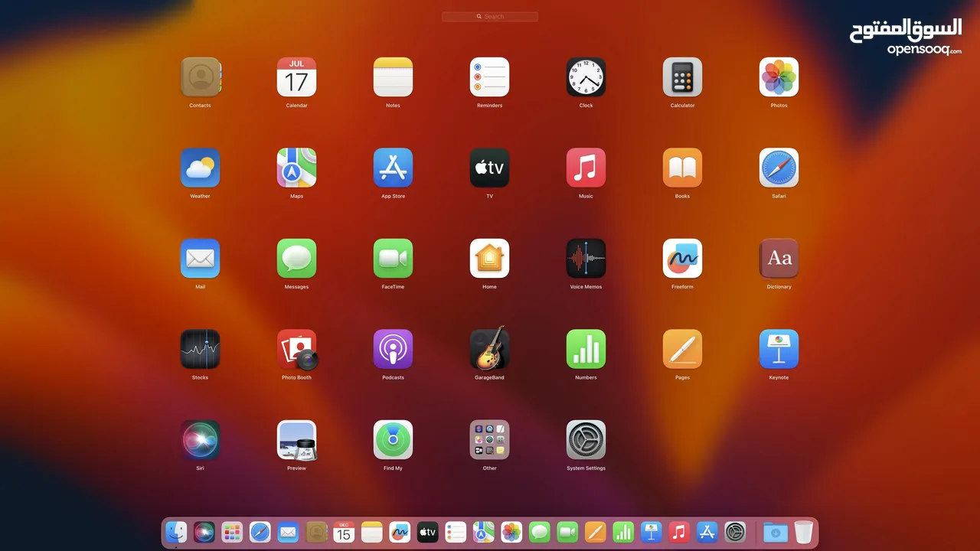The width and height of the screenshot is (980, 551).
Task: Launch Maps from the Launchpad grid
Action: coord(296,168)
